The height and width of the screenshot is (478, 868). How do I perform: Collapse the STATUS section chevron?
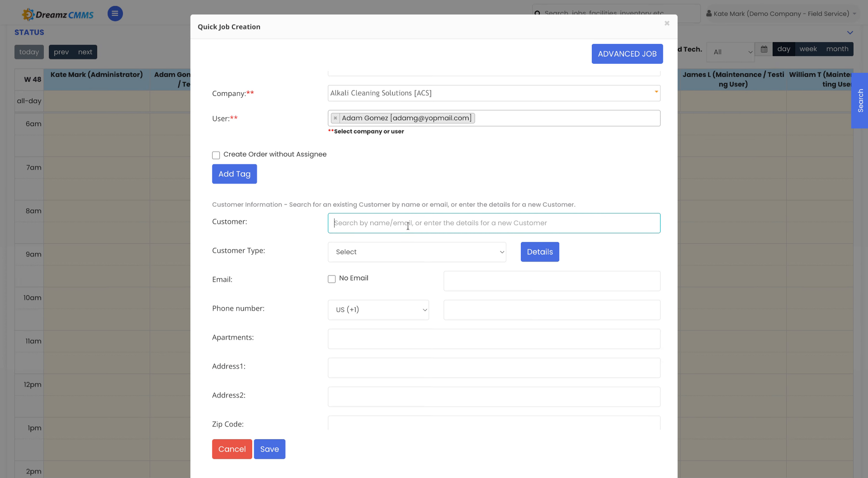coord(850,32)
